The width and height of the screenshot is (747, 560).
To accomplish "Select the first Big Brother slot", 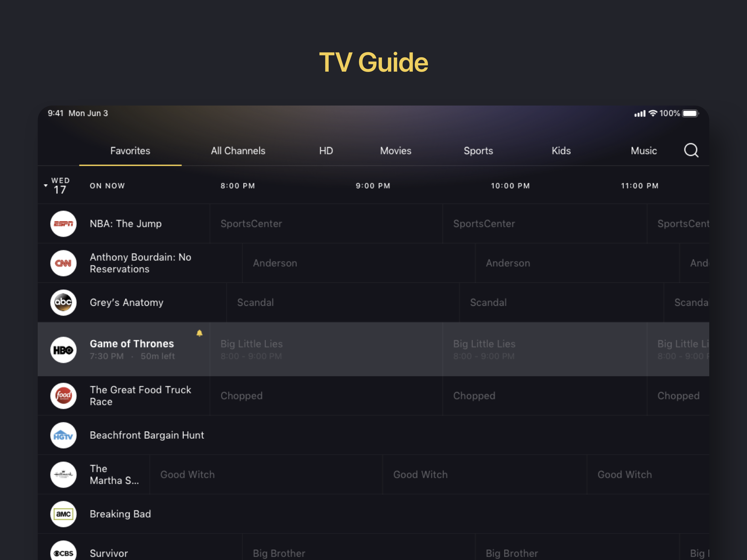I will pyautogui.click(x=359, y=547).
